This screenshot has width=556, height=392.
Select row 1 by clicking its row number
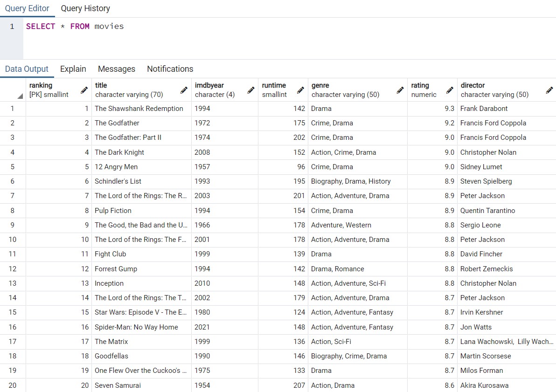click(12, 109)
